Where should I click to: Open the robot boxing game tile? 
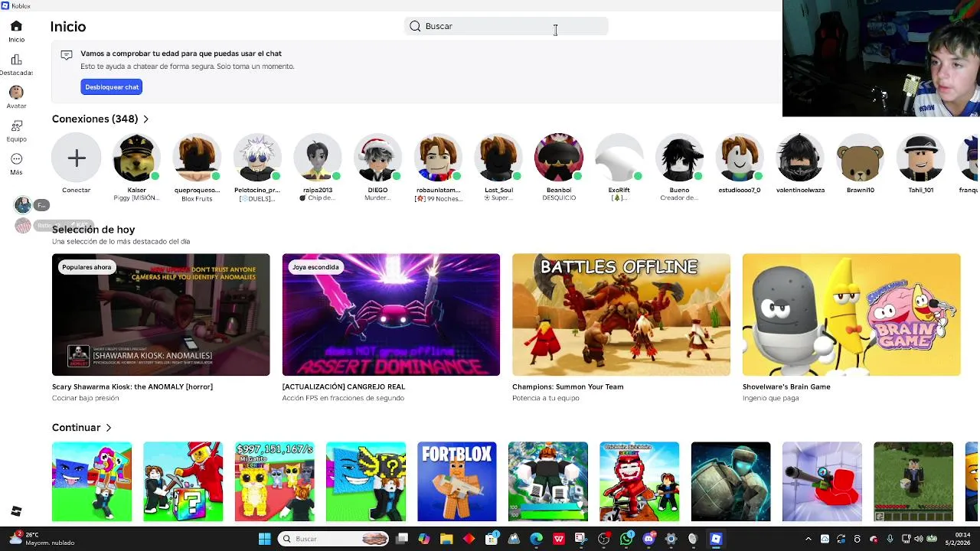731,481
